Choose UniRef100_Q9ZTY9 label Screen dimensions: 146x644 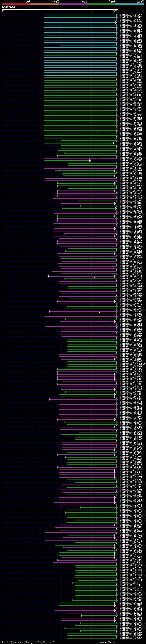[131, 67]
